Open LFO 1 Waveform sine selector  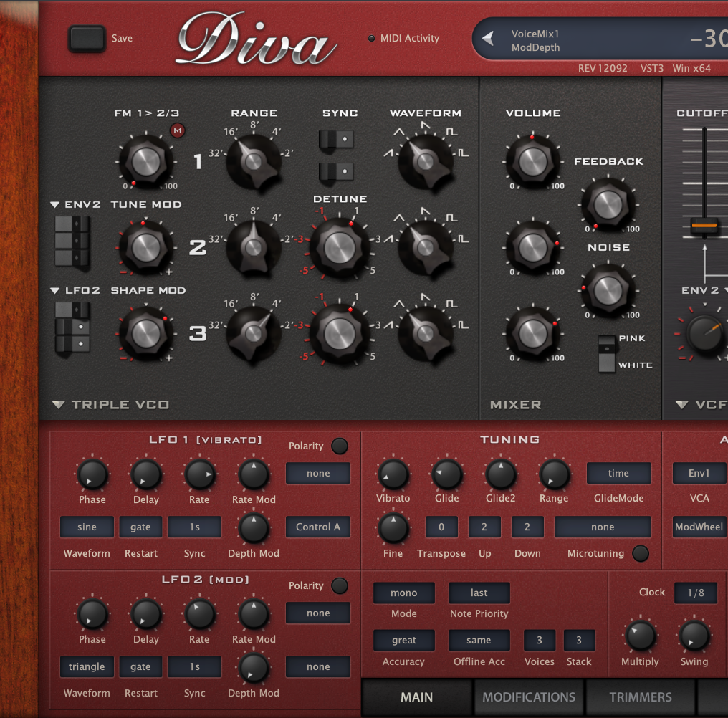[87, 527]
